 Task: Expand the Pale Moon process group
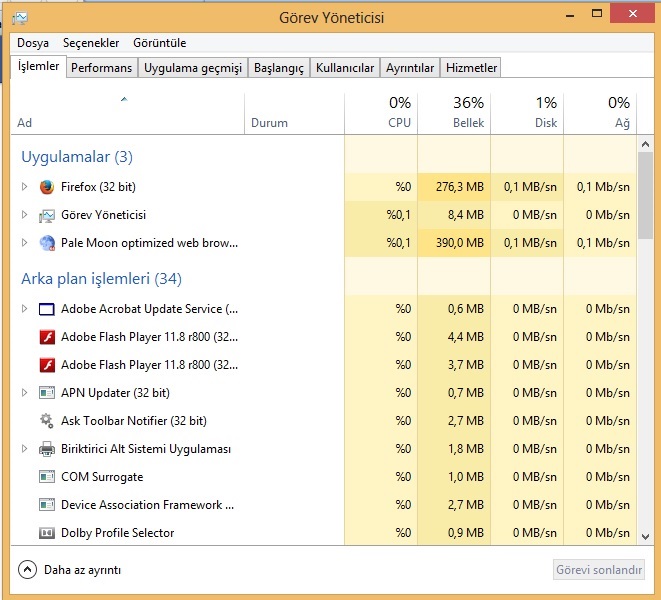click(24, 242)
